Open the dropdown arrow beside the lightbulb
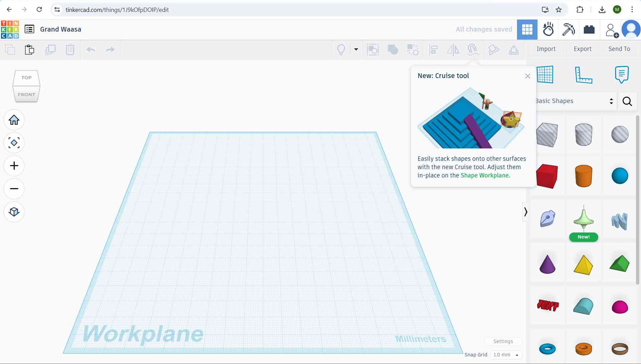The height and width of the screenshot is (364, 641). point(356,50)
